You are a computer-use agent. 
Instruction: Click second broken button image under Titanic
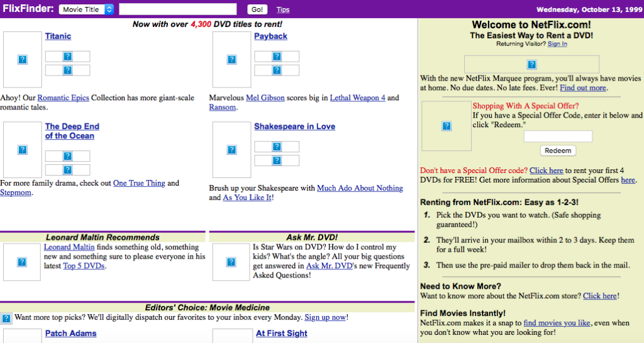click(x=67, y=70)
